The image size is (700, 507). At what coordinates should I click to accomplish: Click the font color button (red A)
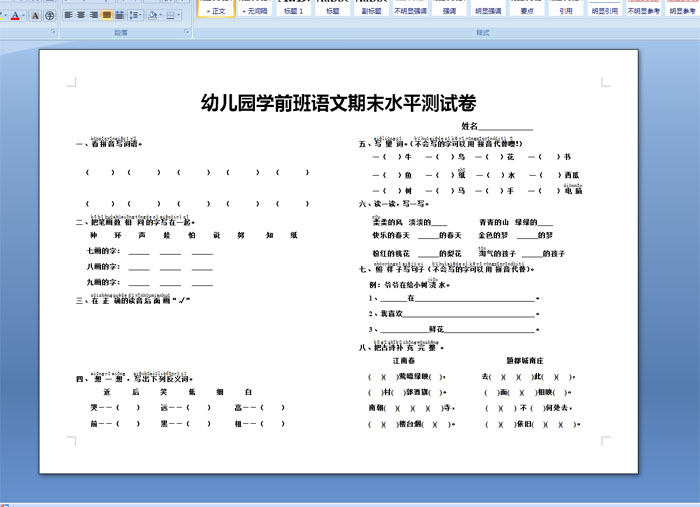[x=15, y=16]
